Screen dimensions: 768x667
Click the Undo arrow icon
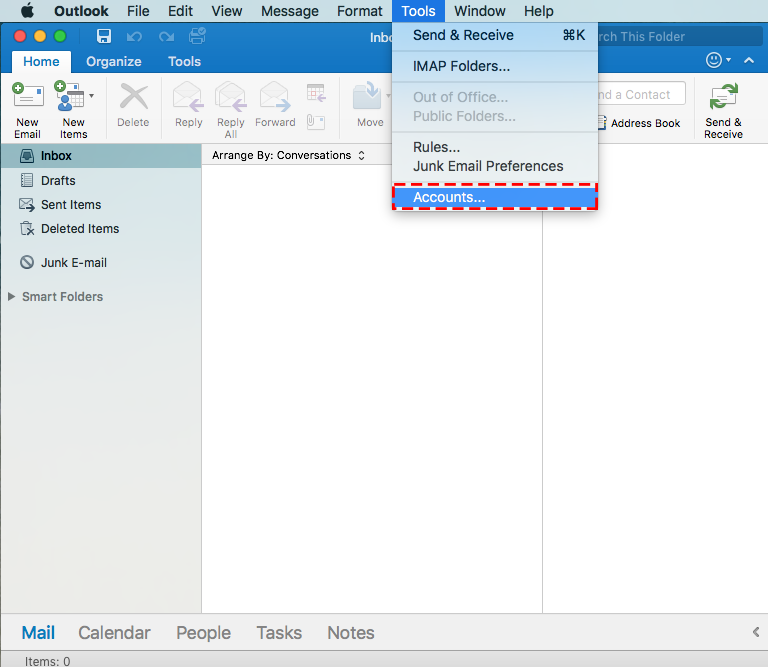pos(134,37)
